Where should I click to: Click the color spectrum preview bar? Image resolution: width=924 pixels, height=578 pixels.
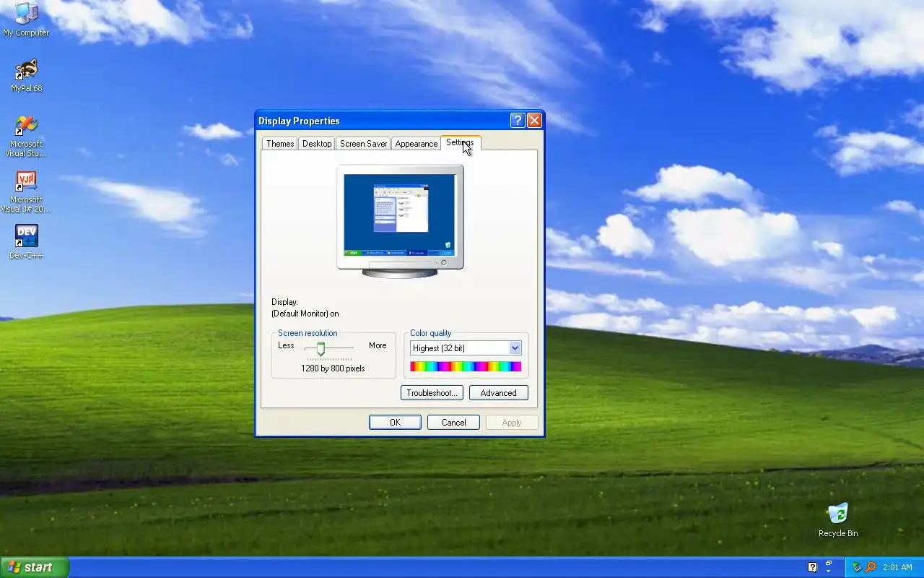point(466,367)
